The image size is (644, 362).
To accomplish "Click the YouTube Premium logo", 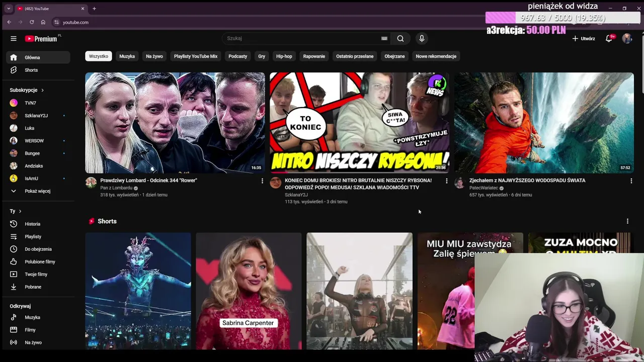I will [42, 39].
